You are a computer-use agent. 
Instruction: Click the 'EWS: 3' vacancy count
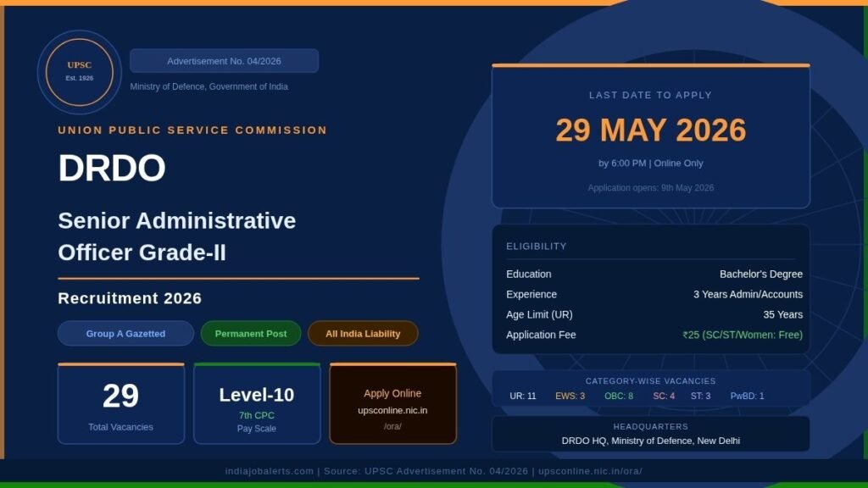pos(570,396)
